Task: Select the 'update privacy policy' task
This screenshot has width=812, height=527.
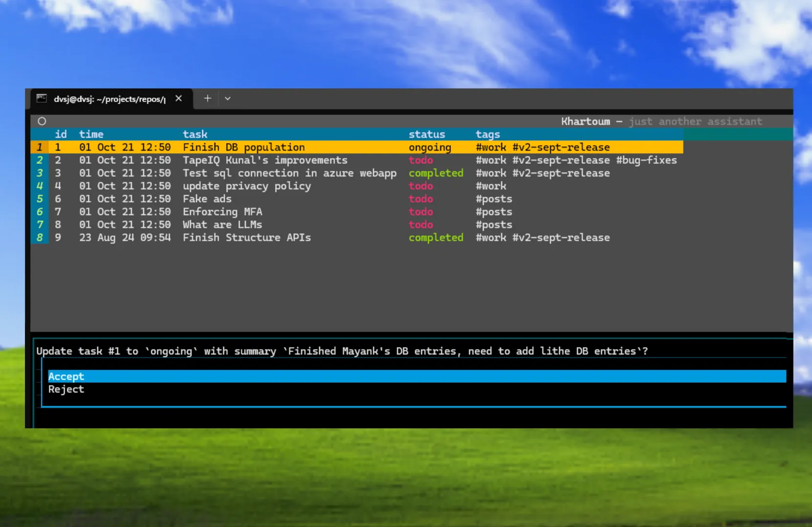Action: tap(247, 186)
